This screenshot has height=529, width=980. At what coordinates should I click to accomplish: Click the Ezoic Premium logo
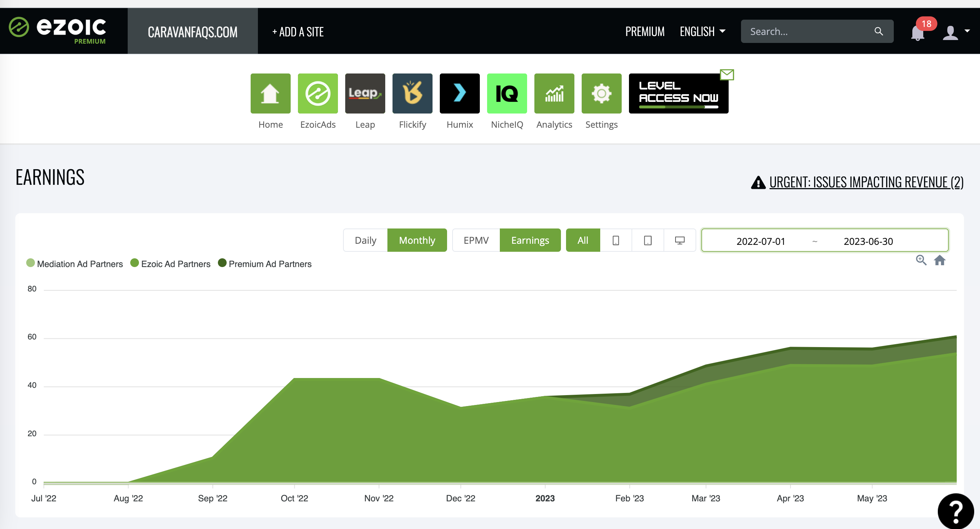(57, 31)
